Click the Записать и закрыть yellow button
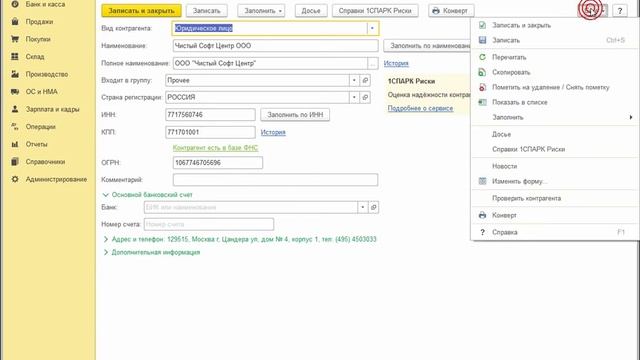 click(141, 11)
